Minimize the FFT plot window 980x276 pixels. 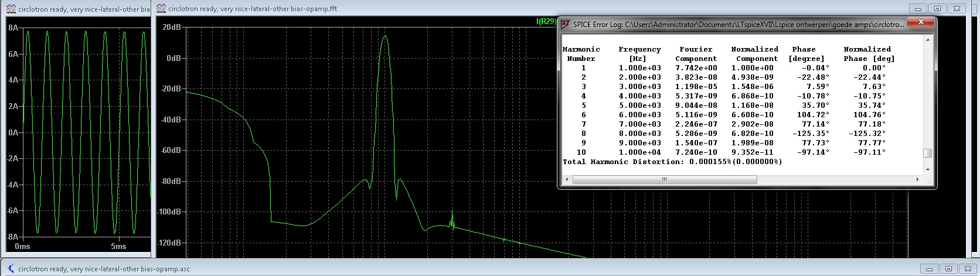[918, 8]
